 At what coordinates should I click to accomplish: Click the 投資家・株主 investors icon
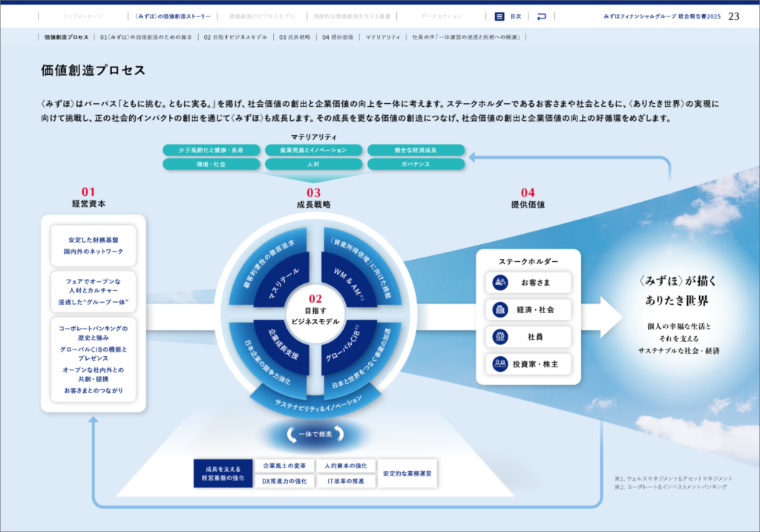500,364
